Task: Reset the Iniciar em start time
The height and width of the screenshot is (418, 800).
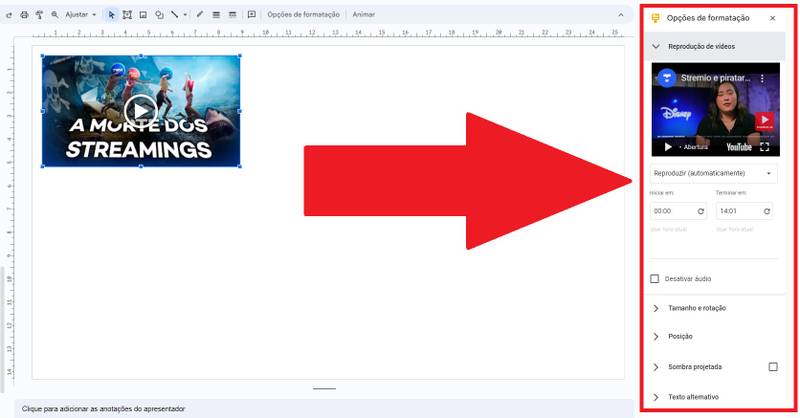Action: tap(701, 211)
